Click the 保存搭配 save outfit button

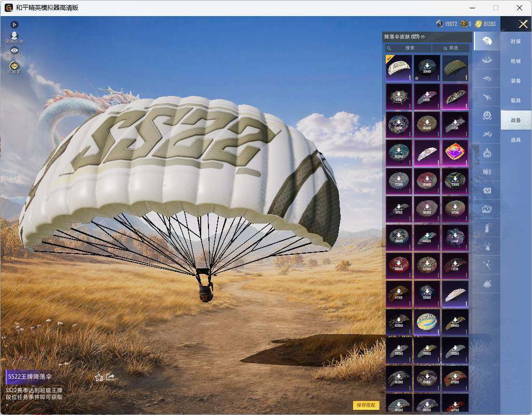pyautogui.click(x=366, y=405)
